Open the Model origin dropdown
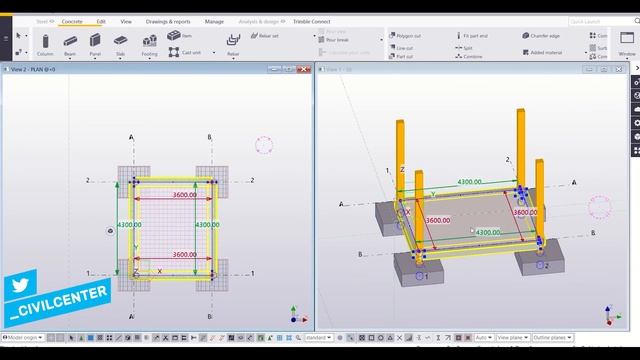Image resolution: width=640 pixels, height=360 pixels. pyautogui.click(x=22, y=338)
